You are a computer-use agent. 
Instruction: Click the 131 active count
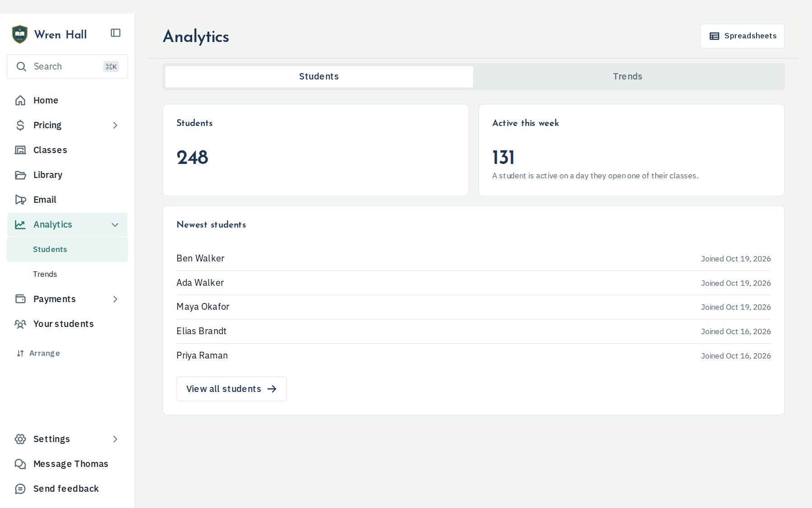click(503, 158)
